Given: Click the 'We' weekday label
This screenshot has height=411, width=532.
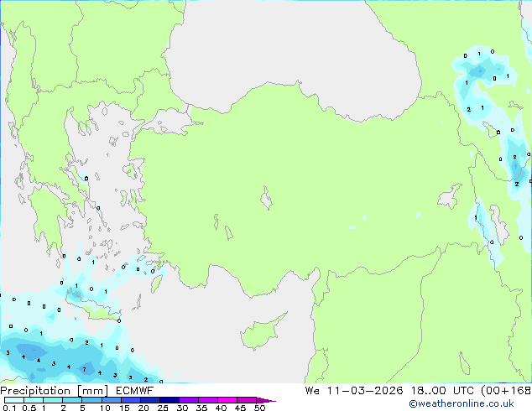Looking at the screenshot, I should [x=312, y=391].
